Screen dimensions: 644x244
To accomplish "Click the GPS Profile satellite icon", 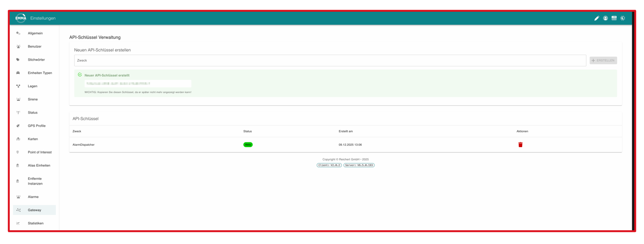I will (x=18, y=126).
